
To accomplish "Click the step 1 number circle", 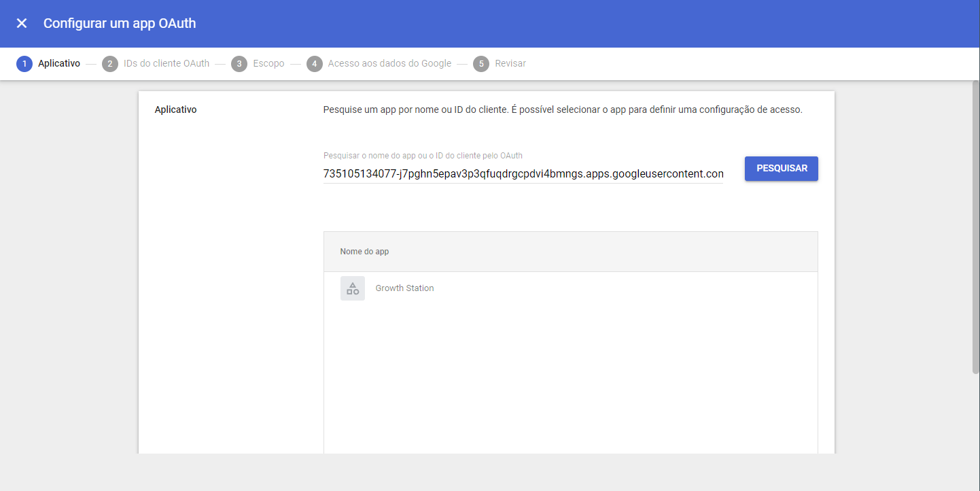I will tap(24, 64).
